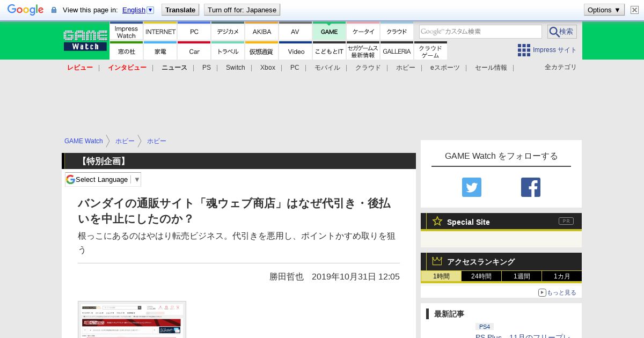644x338 pixels.
Task: Open the クラウド category in sub navigation
Action: (x=368, y=68)
